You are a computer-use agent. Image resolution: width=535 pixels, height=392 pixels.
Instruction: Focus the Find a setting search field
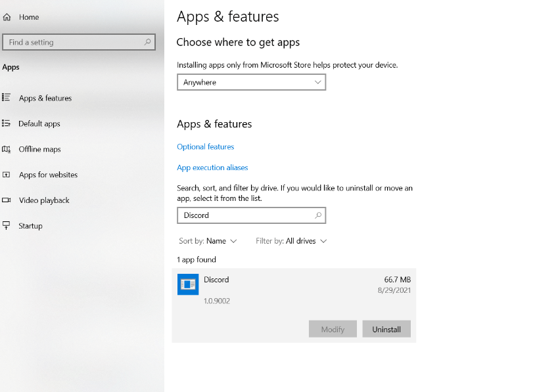[x=72, y=42]
